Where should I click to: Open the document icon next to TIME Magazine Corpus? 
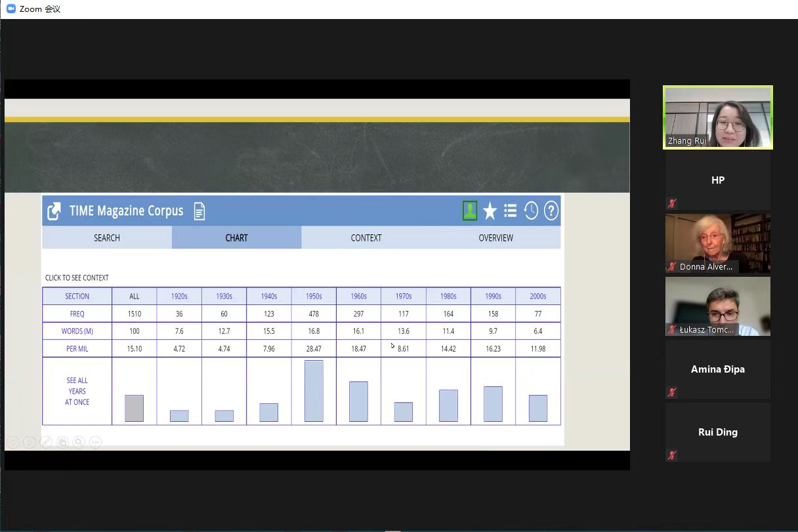point(199,211)
